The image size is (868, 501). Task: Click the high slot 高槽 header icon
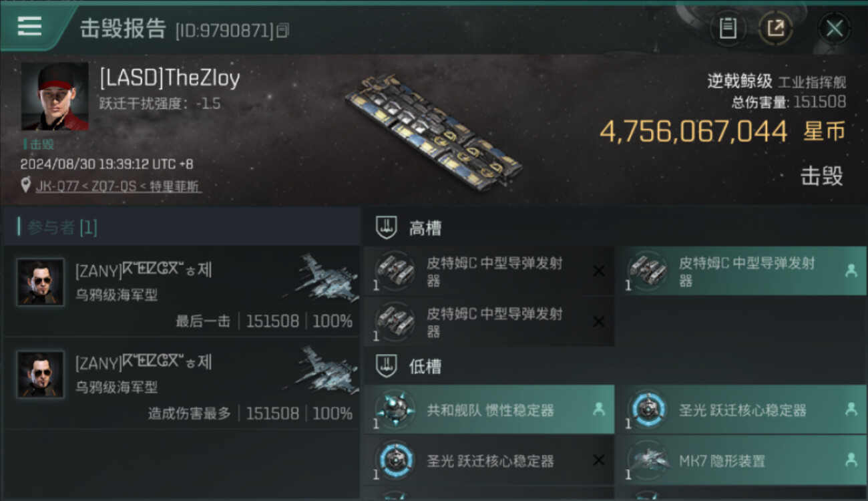pyautogui.click(x=387, y=228)
